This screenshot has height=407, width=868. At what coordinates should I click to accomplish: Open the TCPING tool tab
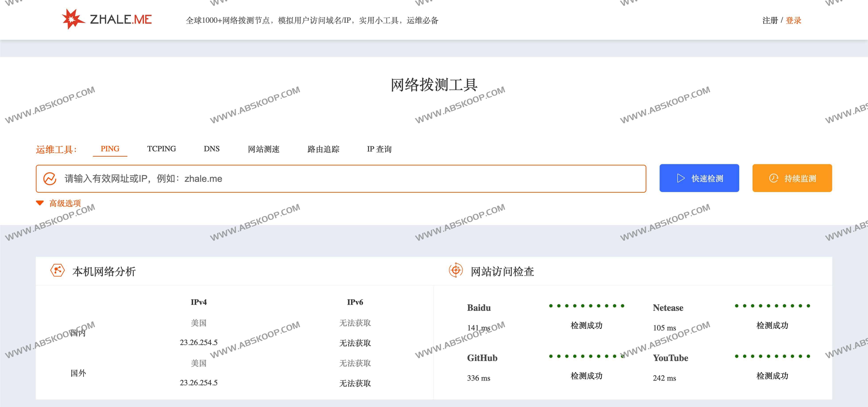[161, 149]
